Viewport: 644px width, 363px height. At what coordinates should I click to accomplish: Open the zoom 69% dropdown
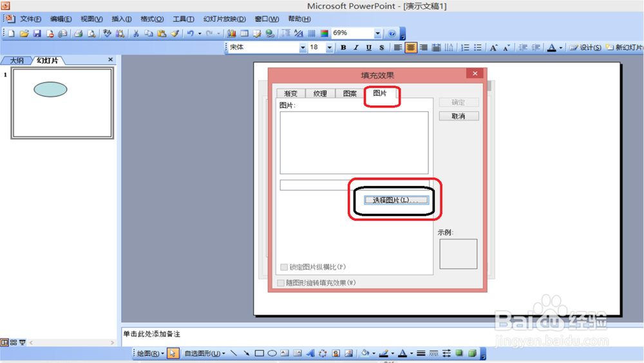click(x=377, y=33)
